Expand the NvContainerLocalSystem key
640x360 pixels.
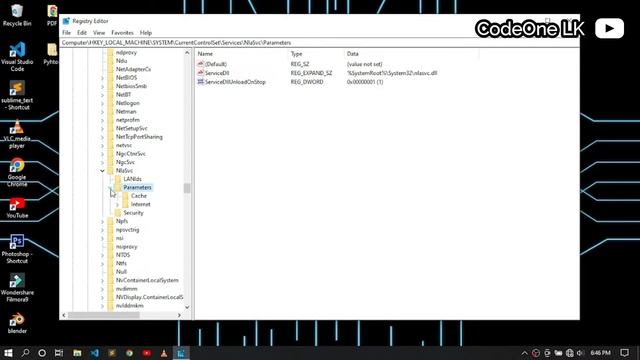click(x=102, y=280)
